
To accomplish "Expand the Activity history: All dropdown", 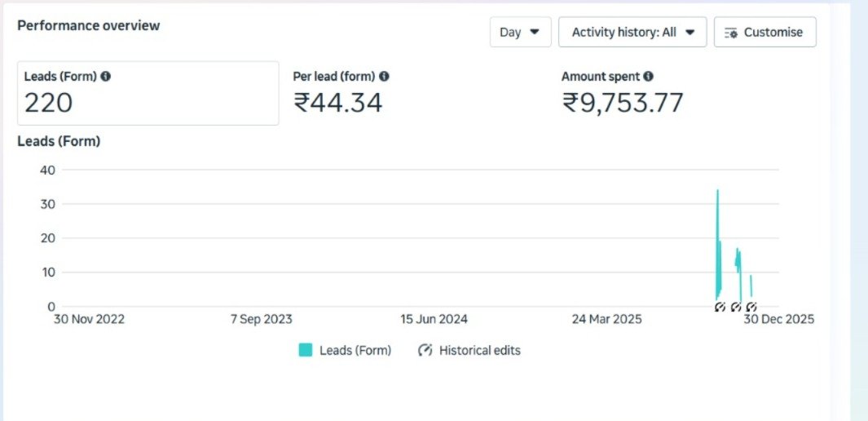I will [x=632, y=33].
